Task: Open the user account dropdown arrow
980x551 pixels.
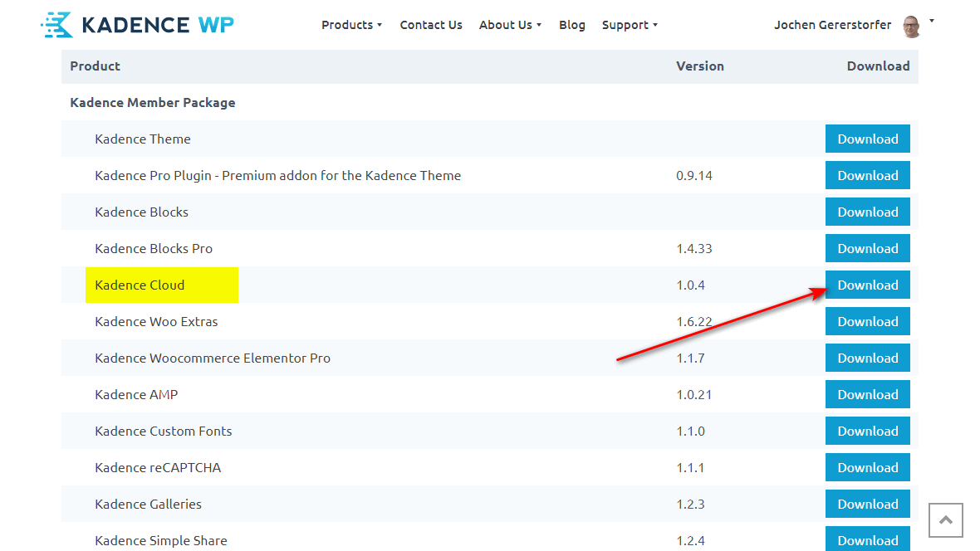Action: 932,21
